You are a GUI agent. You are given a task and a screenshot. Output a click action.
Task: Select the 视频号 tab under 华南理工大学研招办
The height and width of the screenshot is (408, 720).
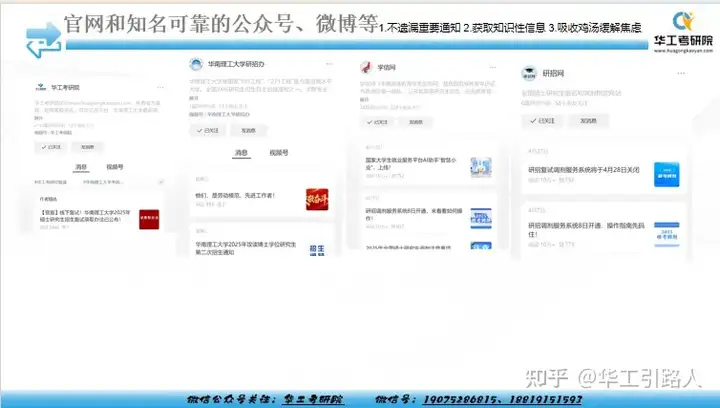coord(279,153)
